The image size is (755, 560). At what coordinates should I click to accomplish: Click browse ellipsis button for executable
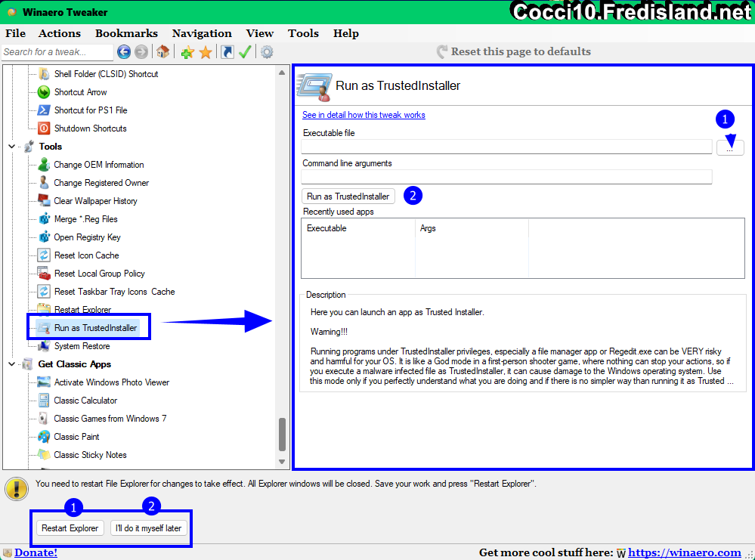click(730, 148)
